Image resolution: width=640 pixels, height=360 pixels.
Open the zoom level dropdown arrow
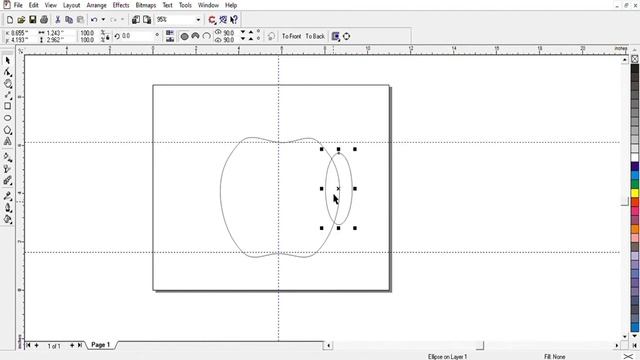(198, 20)
